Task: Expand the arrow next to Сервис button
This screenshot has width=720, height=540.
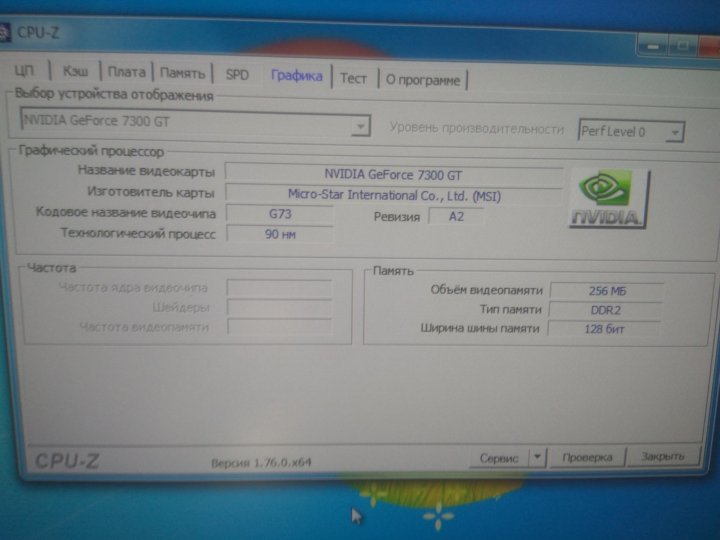Action: point(537,457)
